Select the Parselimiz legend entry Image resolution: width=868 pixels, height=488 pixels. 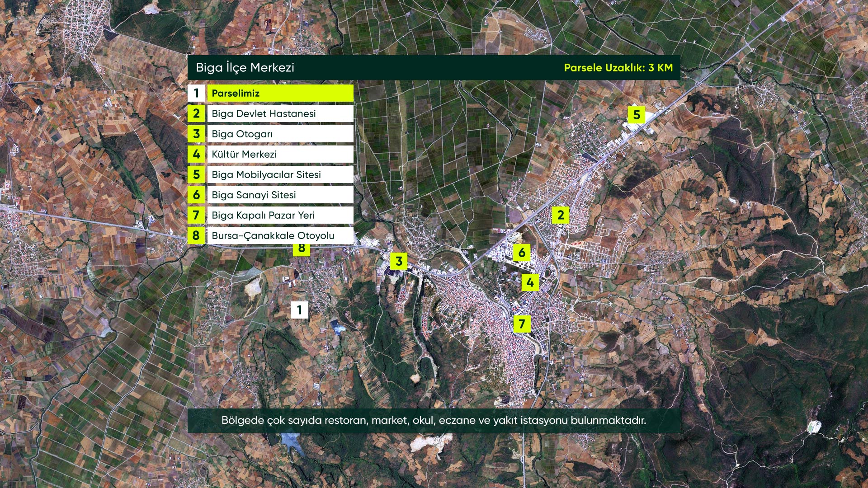coord(280,94)
